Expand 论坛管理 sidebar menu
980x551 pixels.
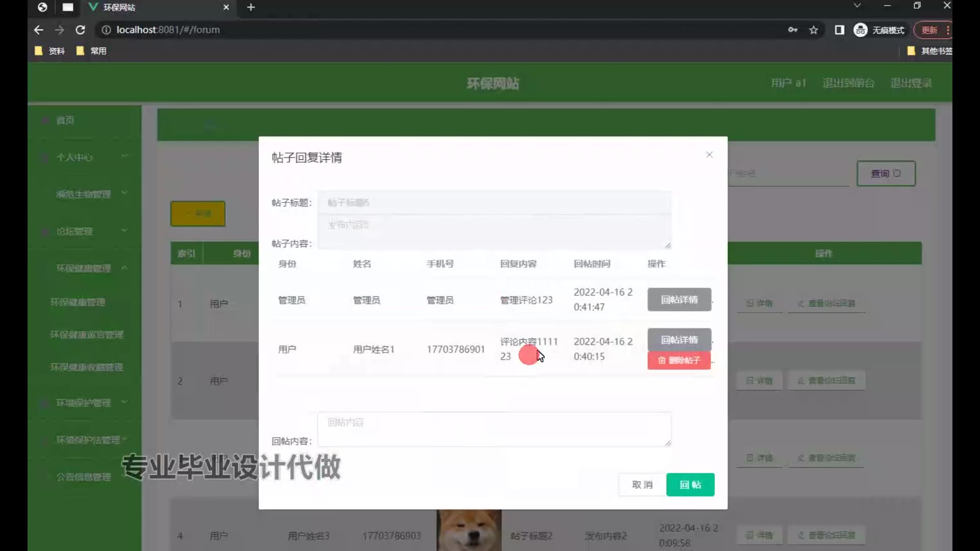point(85,232)
